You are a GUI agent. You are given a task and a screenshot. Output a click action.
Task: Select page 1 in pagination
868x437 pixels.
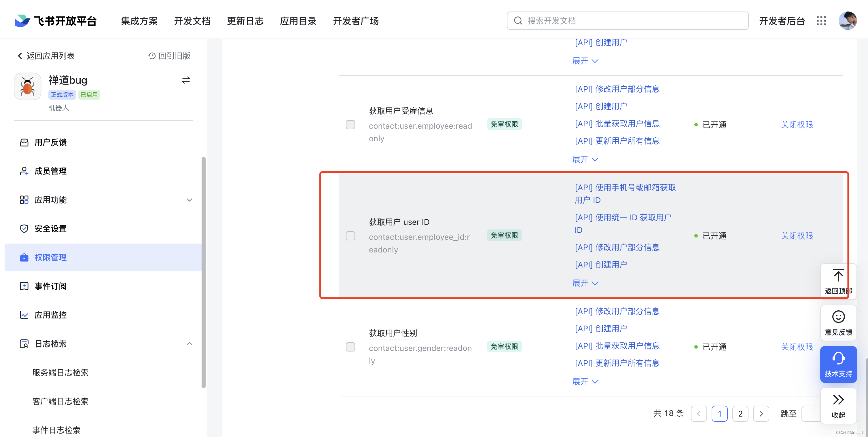(x=719, y=414)
